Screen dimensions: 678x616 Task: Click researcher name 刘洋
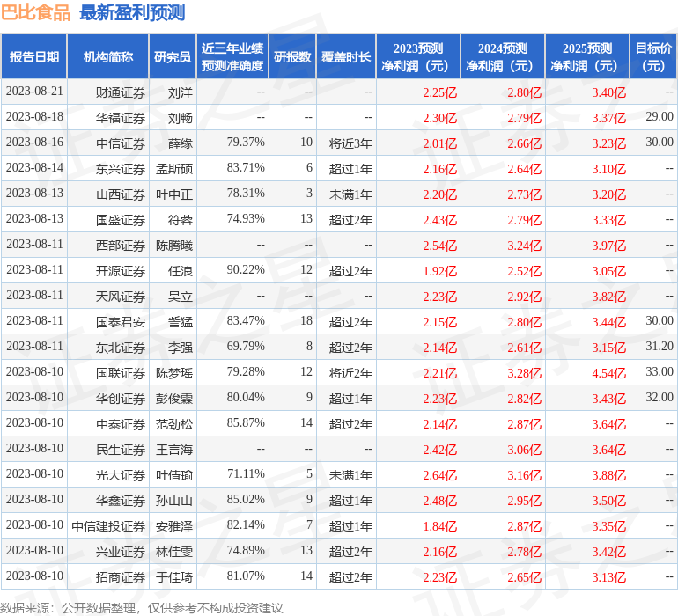[x=181, y=92]
